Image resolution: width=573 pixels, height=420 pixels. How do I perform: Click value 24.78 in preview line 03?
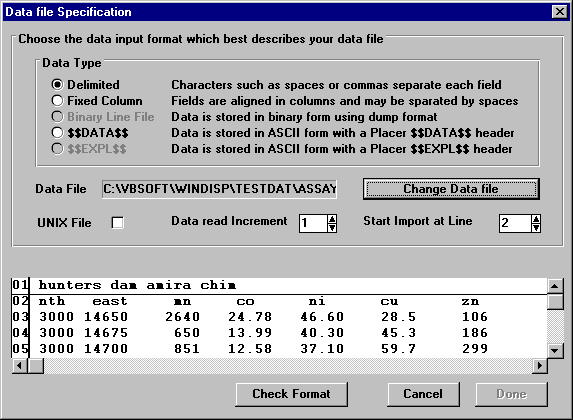point(250,317)
